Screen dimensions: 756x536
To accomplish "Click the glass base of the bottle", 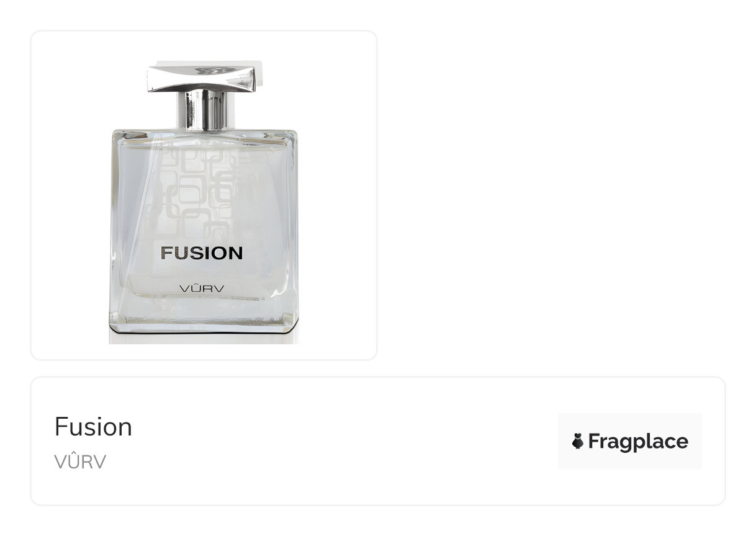I will tap(204, 323).
